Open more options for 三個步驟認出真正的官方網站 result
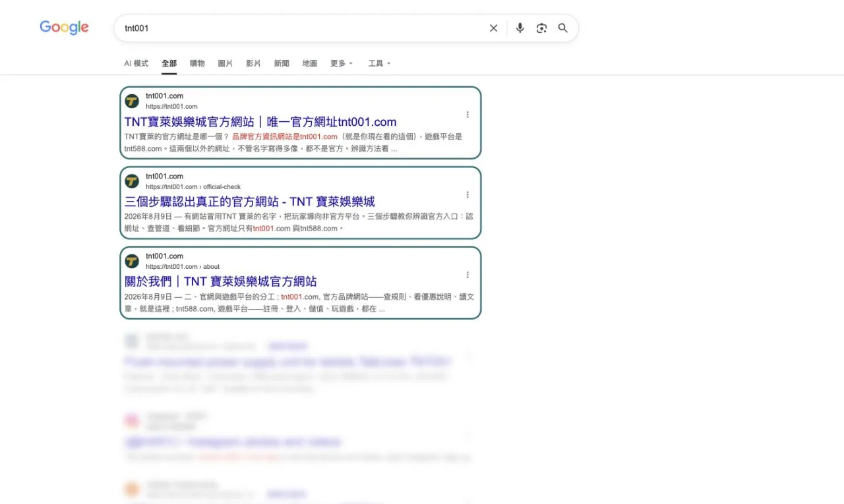This screenshot has height=504, width=844. click(467, 195)
